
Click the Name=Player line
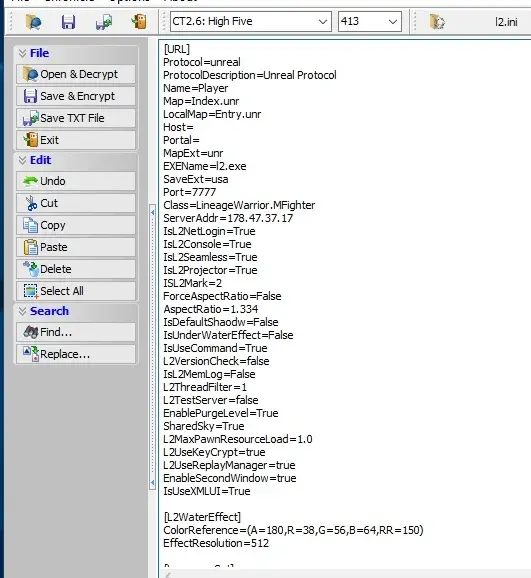click(196, 88)
